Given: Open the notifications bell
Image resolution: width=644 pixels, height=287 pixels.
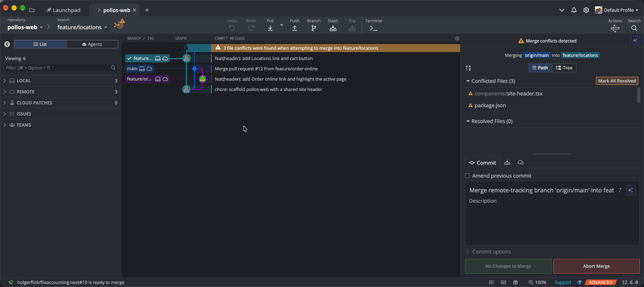Looking at the screenshot, I should click(574, 10).
